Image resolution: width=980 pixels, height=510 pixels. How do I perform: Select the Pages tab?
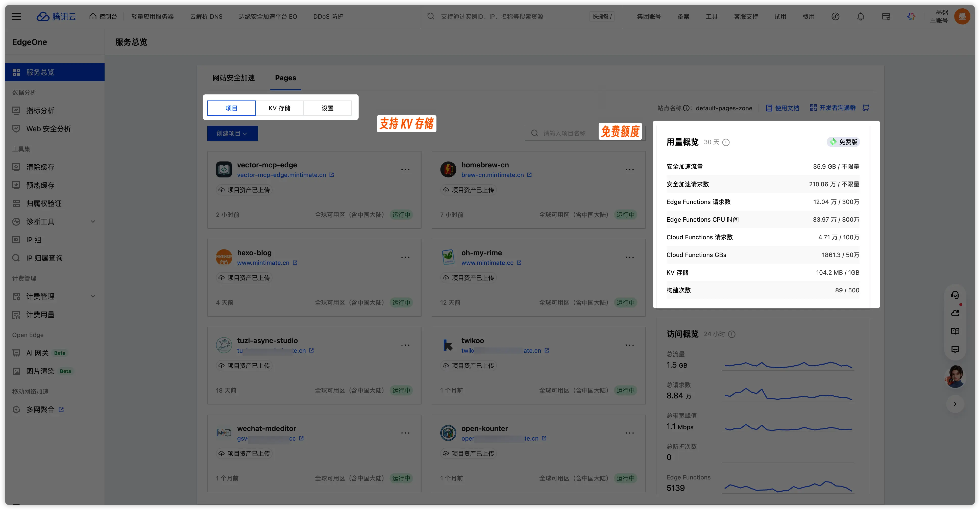pyautogui.click(x=285, y=78)
